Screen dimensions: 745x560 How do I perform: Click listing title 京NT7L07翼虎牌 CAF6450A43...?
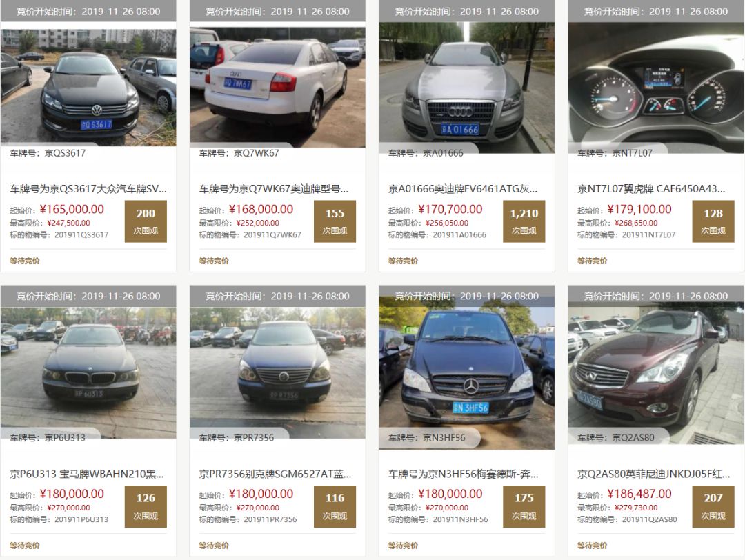coord(651,189)
